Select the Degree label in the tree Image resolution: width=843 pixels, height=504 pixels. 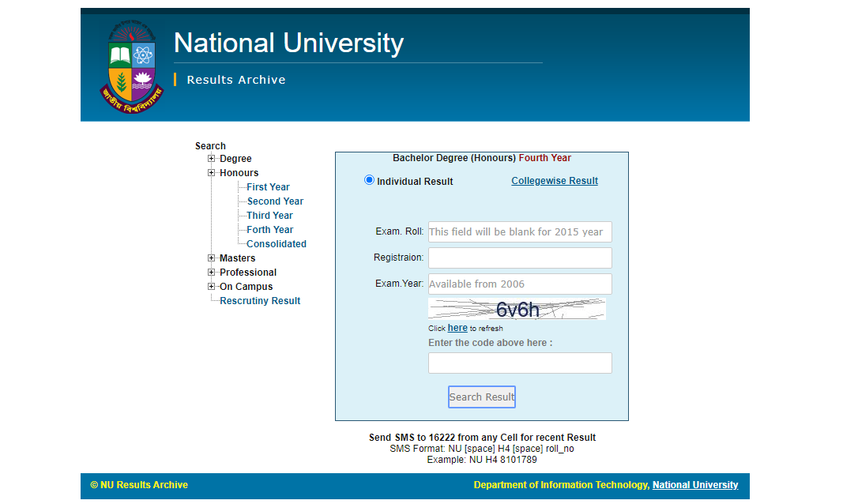click(235, 159)
